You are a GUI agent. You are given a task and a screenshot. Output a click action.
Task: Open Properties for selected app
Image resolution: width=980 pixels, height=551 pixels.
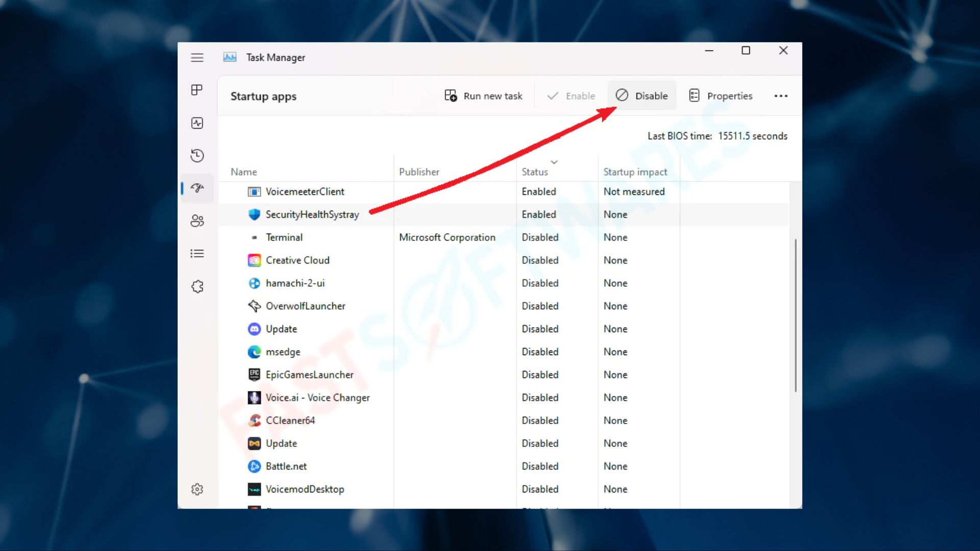720,96
